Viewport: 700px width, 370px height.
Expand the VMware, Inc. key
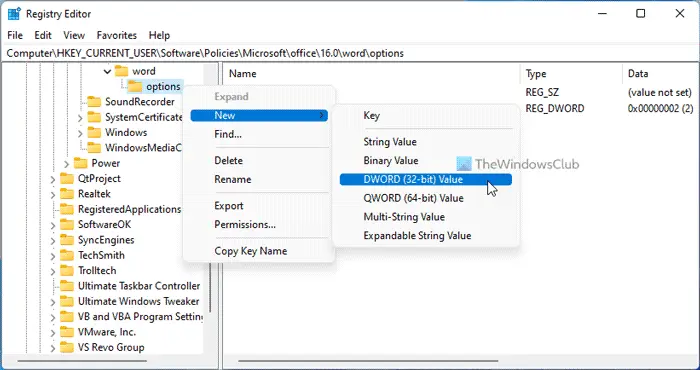[x=53, y=333]
